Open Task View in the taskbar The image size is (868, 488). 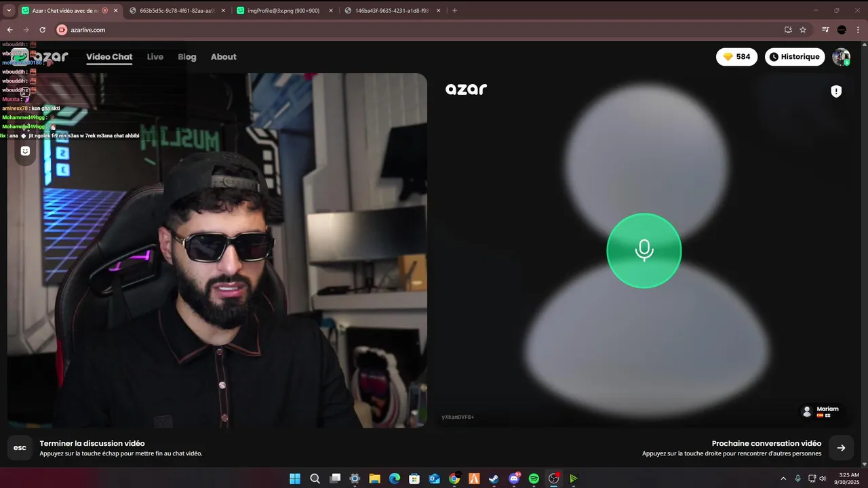[335, 479]
